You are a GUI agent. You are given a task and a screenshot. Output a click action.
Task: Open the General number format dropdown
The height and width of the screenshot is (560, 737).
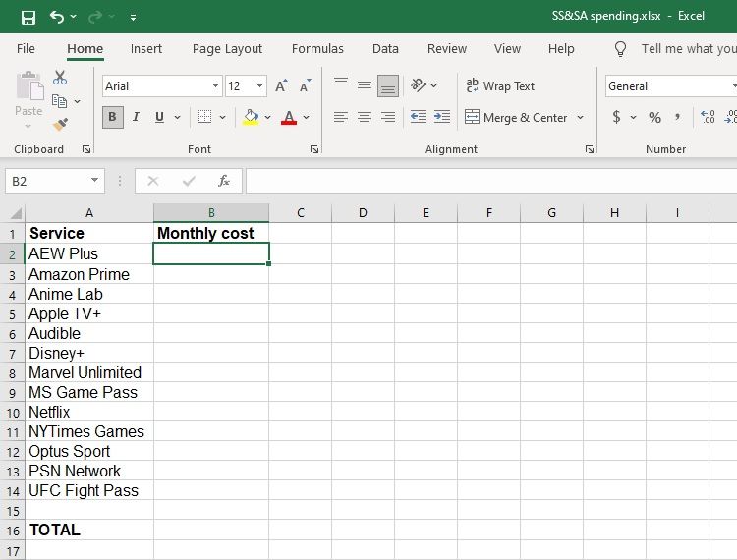click(732, 86)
